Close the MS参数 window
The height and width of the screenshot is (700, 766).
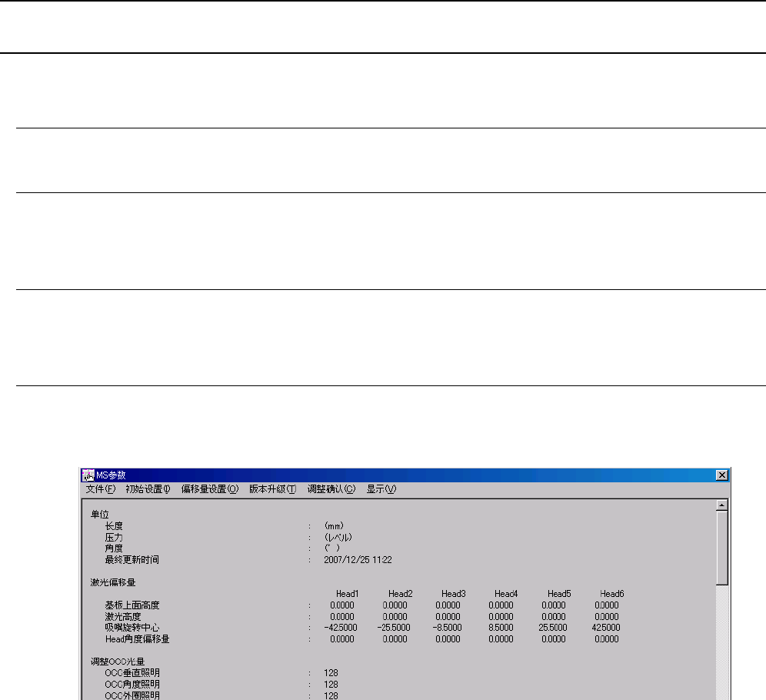(721, 475)
